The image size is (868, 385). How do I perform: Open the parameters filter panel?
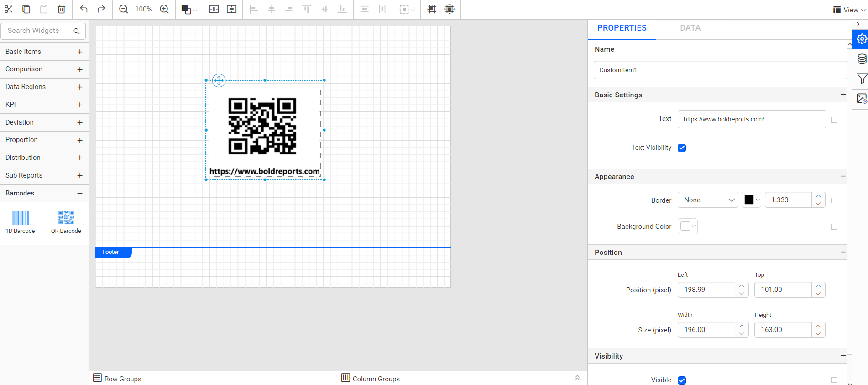[861, 79]
